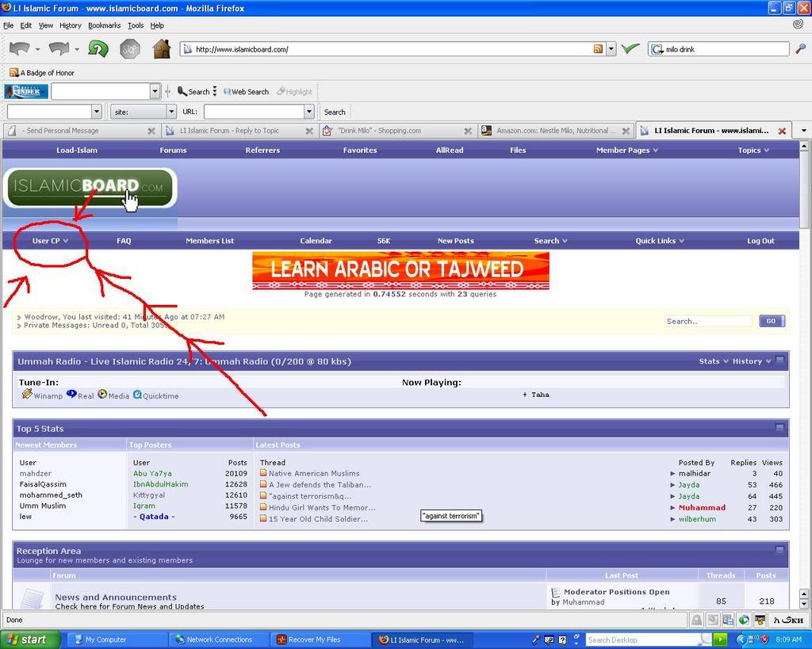Image resolution: width=812 pixels, height=649 pixels.
Task: Open the list-all-tabs dropdown arrow
Action: pos(804,131)
